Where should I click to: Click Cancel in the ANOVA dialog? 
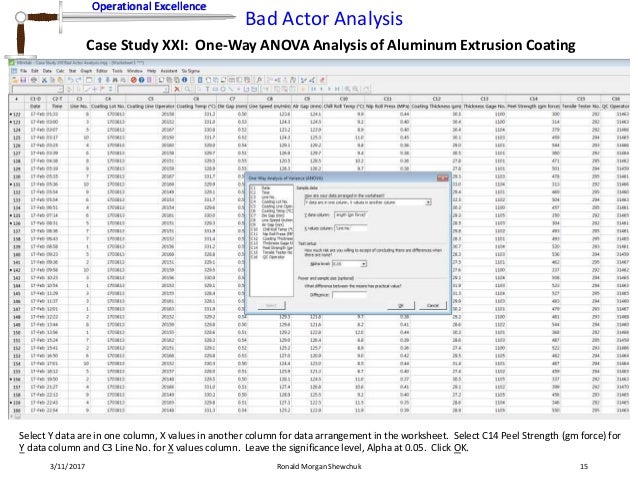tap(433, 305)
